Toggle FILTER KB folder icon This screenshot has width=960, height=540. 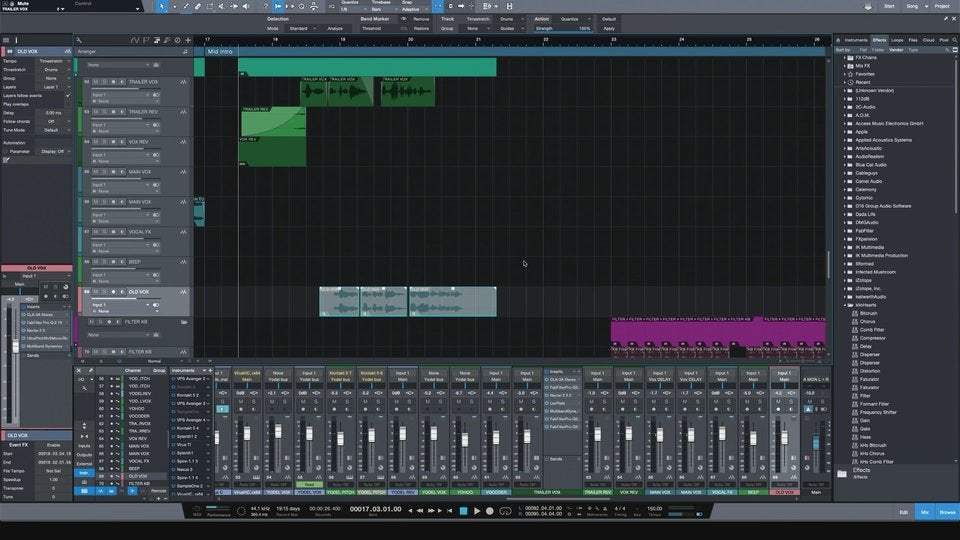tap(184, 322)
